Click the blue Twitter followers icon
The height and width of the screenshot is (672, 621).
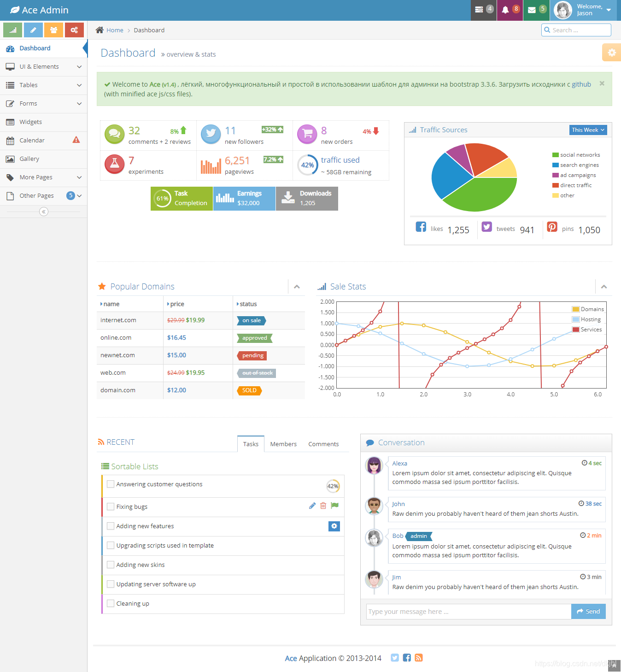[211, 135]
